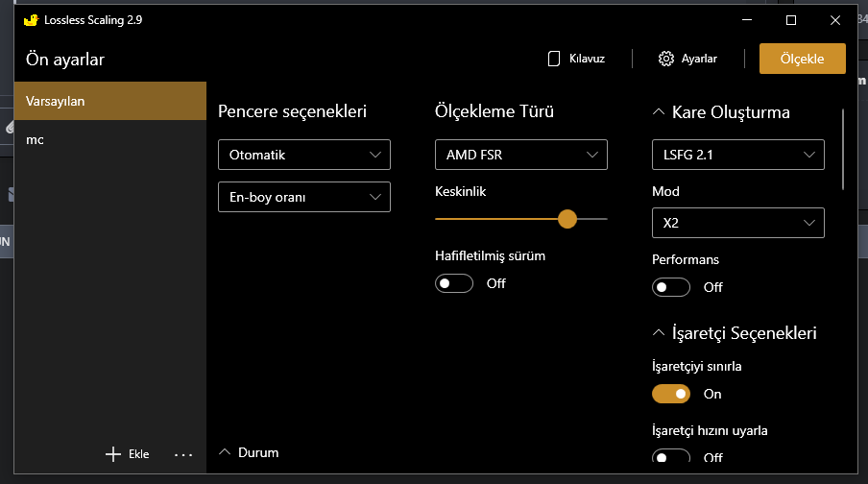Toggle İşaretçi hızını uyarla switch
This screenshot has width=868, height=484.
(x=671, y=457)
